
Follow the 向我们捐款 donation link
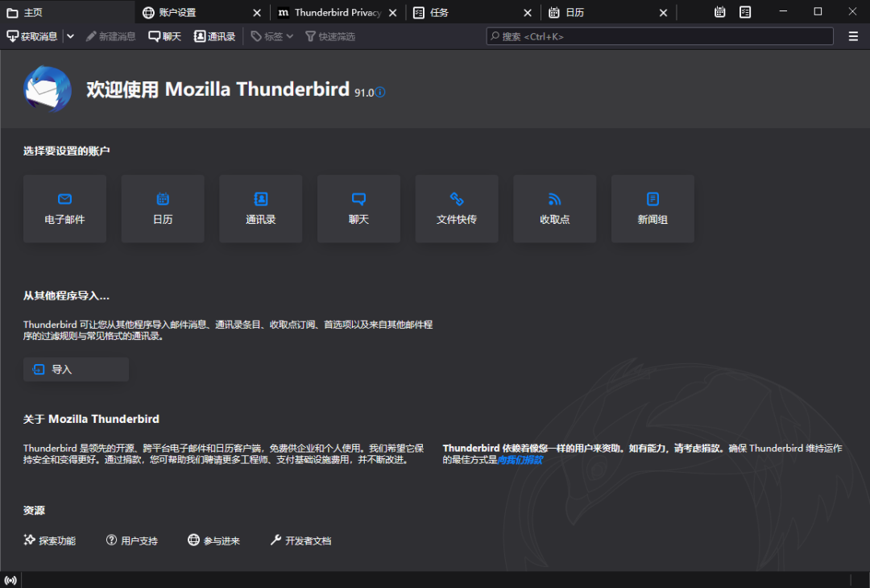pyautogui.click(x=520, y=460)
